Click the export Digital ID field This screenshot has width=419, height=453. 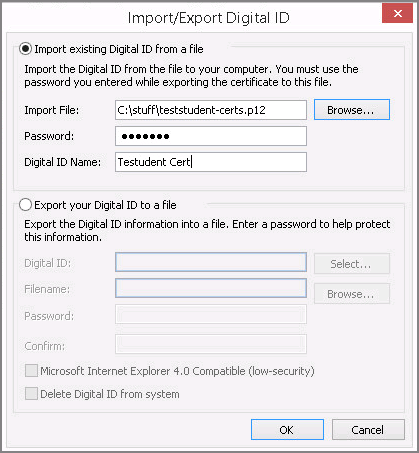click(211, 262)
